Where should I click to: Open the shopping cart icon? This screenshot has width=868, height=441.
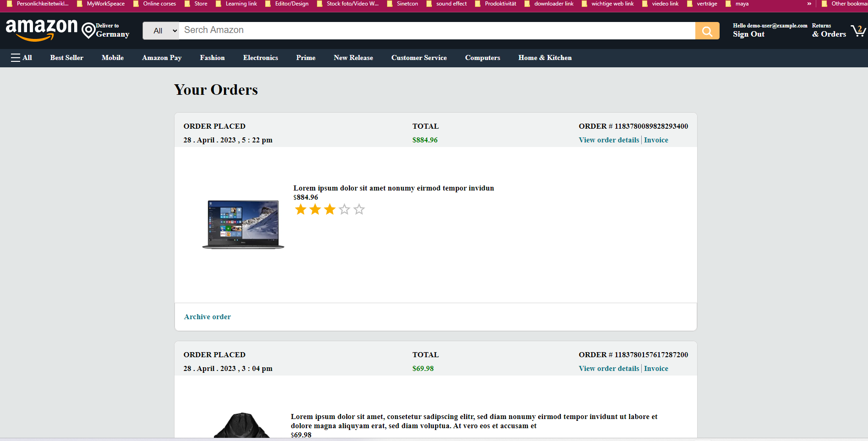pyautogui.click(x=858, y=31)
